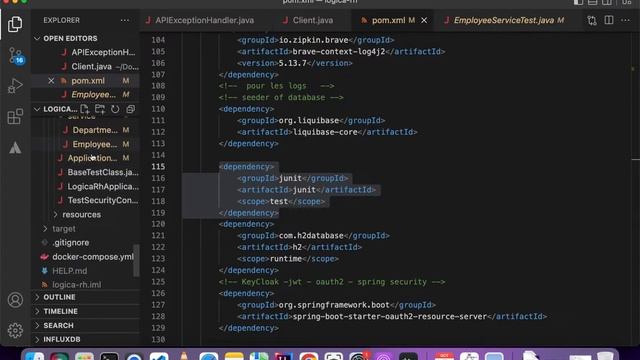The height and width of the screenshot is (360, 640).
Task: Close pom.xml in Open Editors list
Action: pyautogui.click(x=51, y=81)
